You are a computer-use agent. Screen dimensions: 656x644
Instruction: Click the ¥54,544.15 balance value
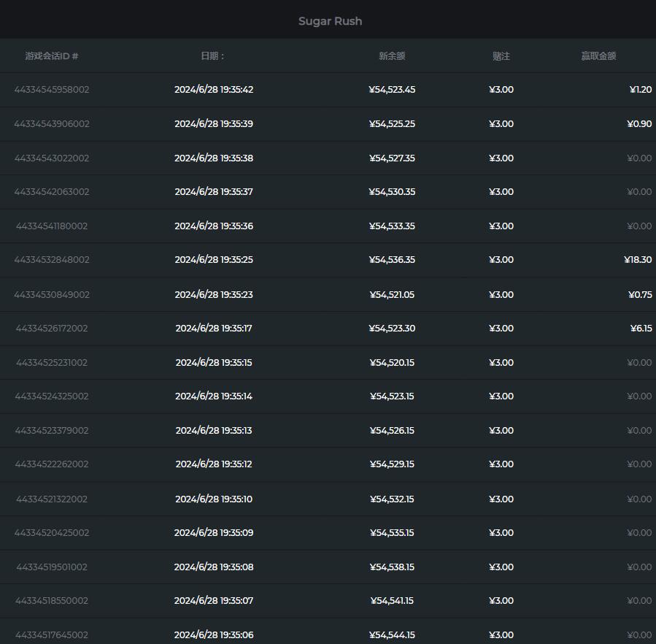tap(392, 635)
